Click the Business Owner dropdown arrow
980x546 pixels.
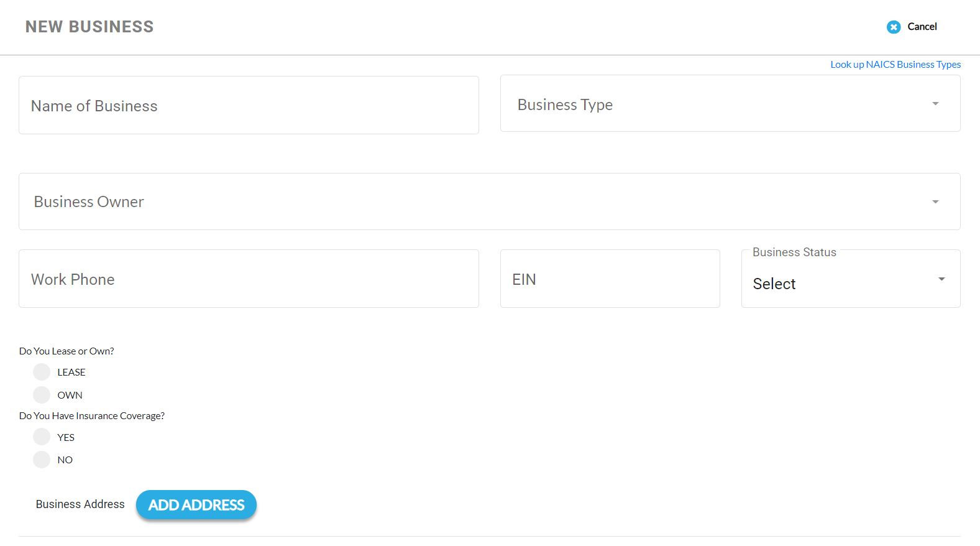935,202
